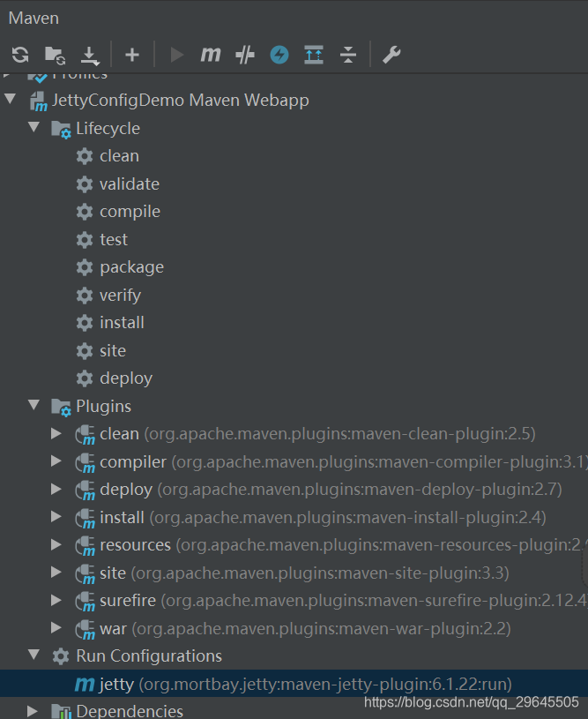Click the Run Configurations gear icon
Image resolution: width=588 pixels, height=719 pixels.
[61, 656]
